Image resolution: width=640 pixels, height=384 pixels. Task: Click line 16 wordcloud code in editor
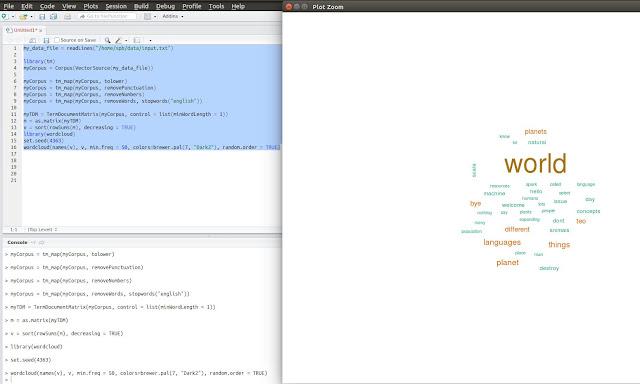click(152, 147)
